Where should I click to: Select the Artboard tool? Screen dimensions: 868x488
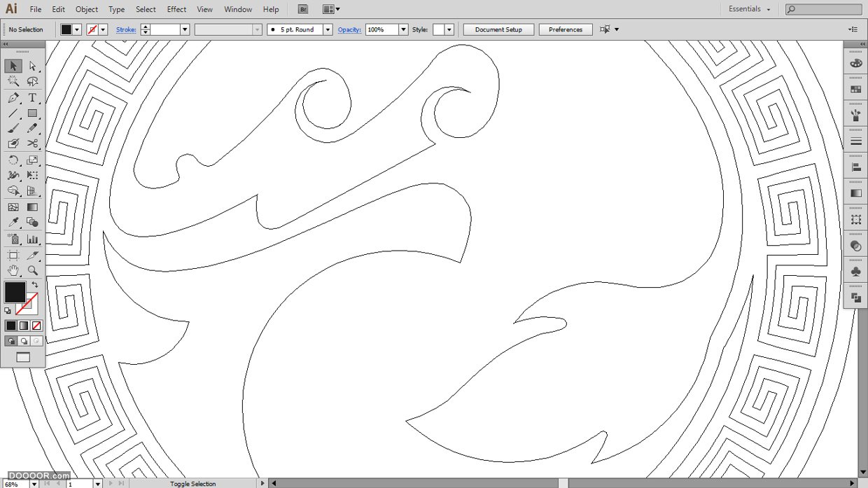click(13, 256)
